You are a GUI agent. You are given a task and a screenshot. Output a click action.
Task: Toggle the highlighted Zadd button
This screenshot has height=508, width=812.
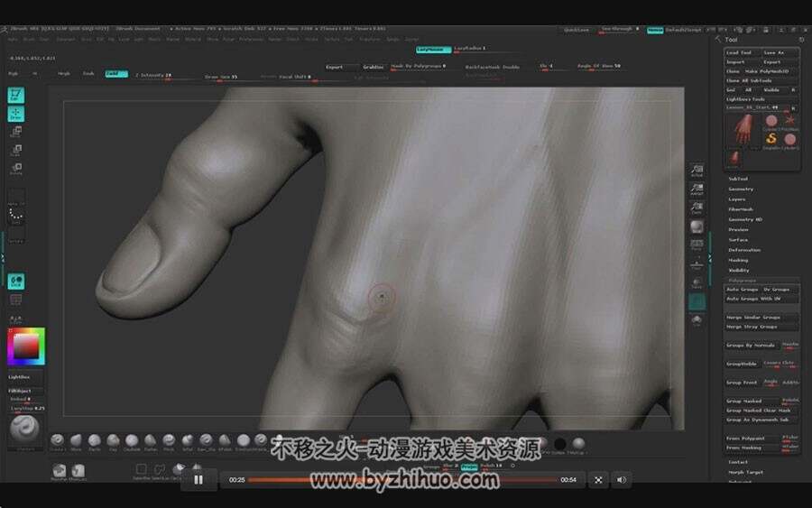pyautogui.click(x=116, y=74)
